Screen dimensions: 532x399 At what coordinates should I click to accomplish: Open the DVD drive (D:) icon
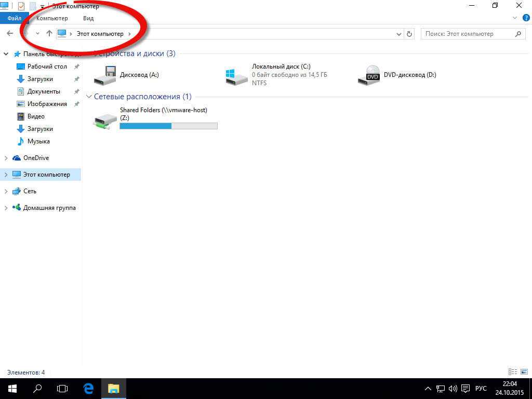pyautogui.click(x=369, y=76)
